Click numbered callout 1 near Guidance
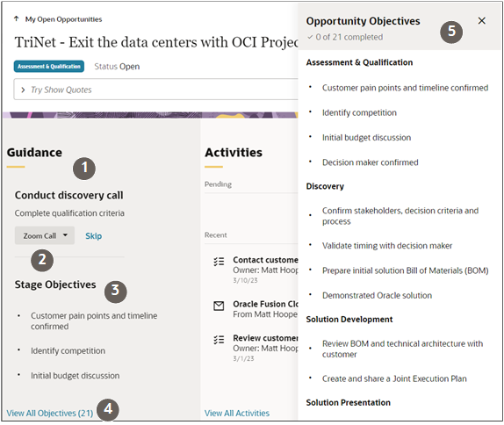The image size is (504, 425). pos(84,168)
